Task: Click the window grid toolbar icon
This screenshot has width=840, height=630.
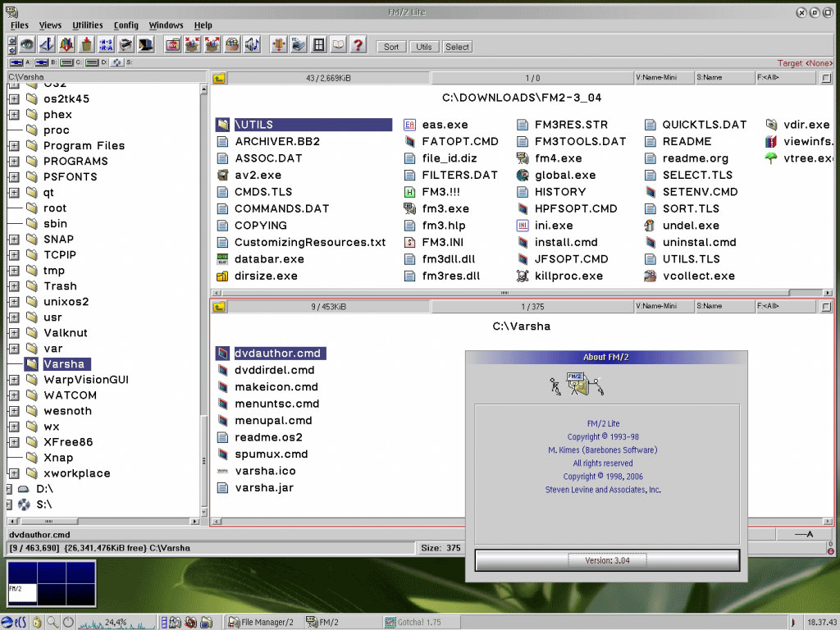Action: pos(319,45)
